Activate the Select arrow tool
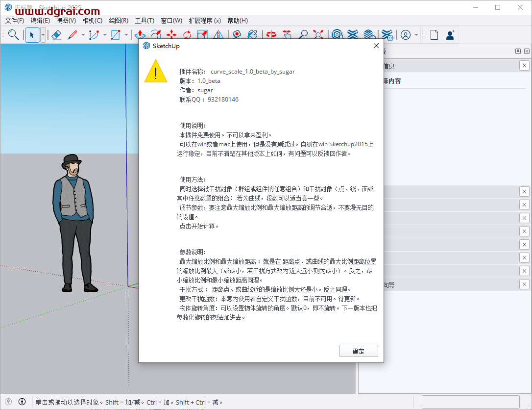 (x=32, y=35)
